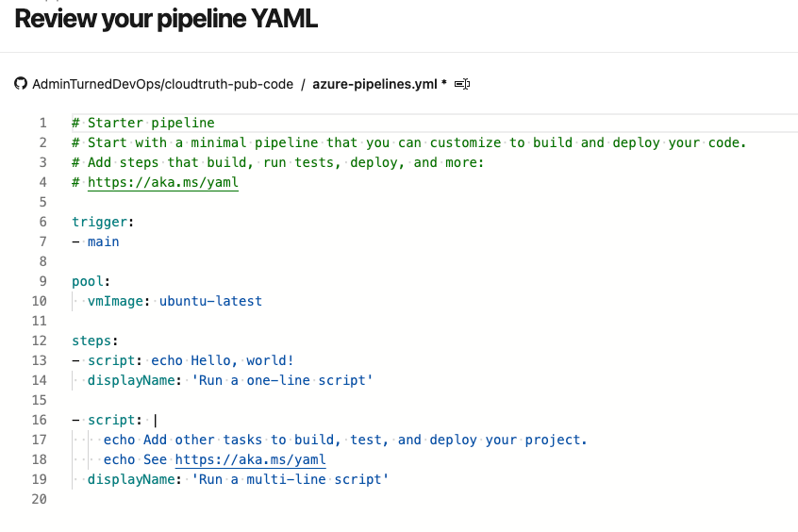Screen dimensions: 798x532
Task: Click the Review your pipeline YAML heading
Action: [x=166, y=20]
